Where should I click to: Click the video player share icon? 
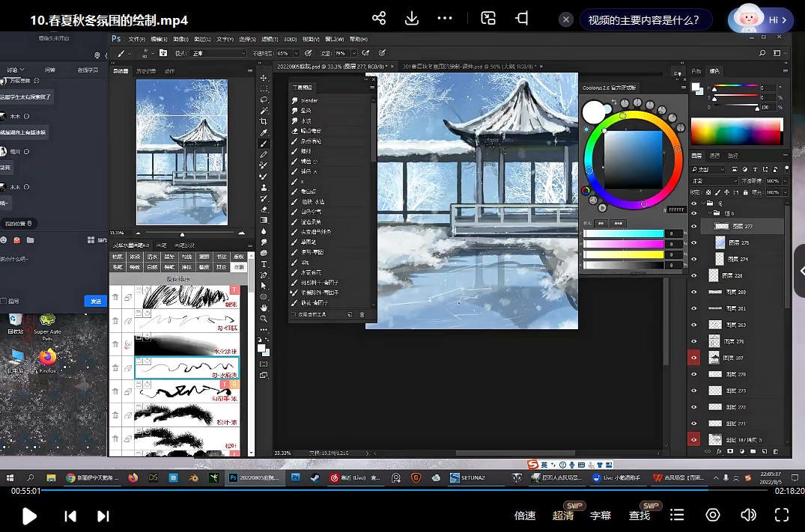(379, 19)
